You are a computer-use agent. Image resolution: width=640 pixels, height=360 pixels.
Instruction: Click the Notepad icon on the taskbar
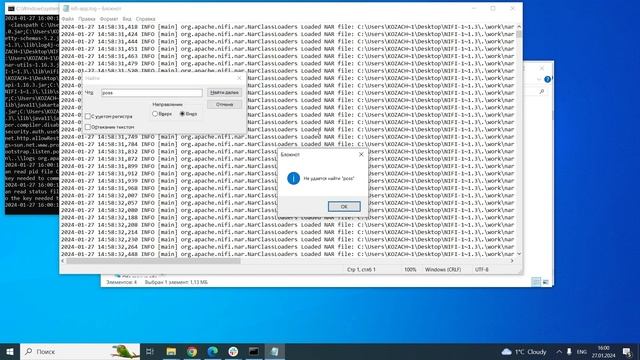275,351
